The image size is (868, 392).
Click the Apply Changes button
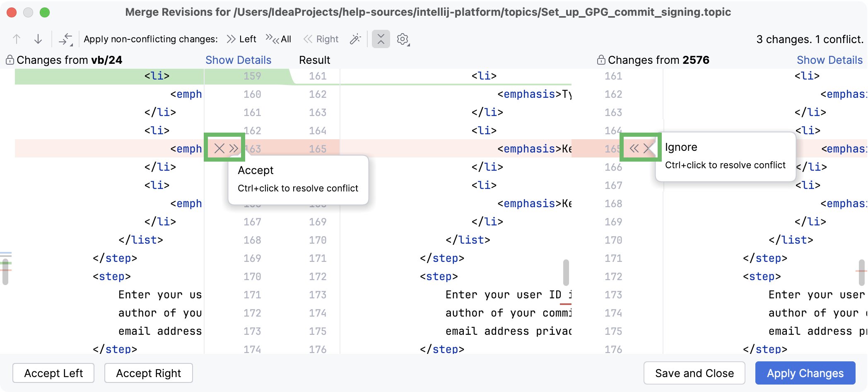click(x=805, y=373)
